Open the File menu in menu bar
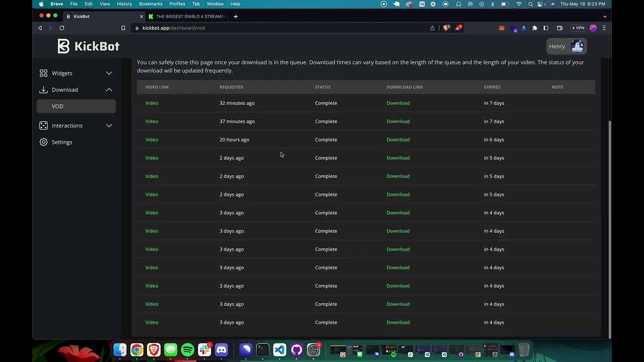The image size is (644, 362). [73, 4]
